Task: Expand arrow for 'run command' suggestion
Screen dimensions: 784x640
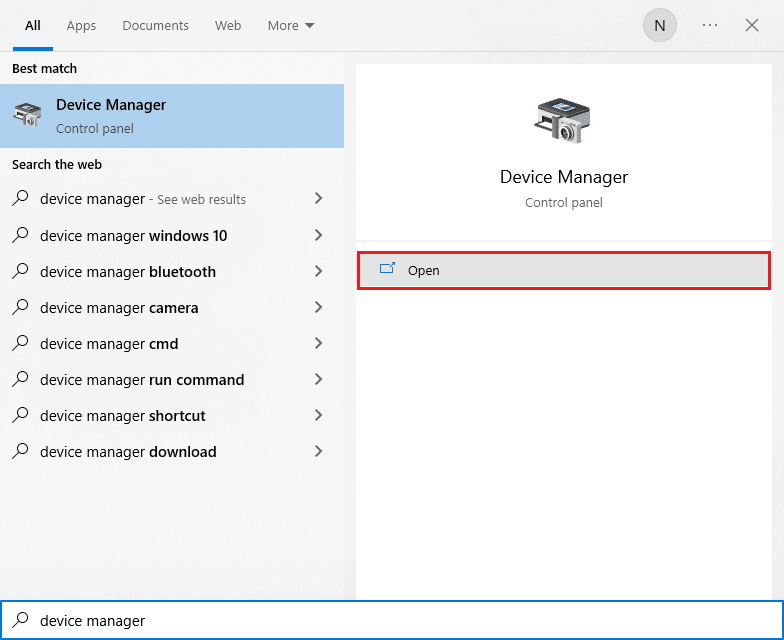Action: 318,378
